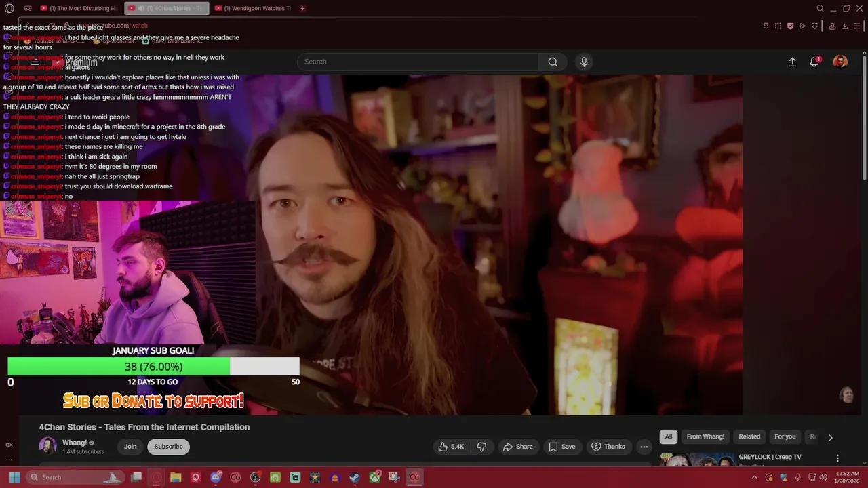Expand the hidden system tray icons

coord(754,477)
